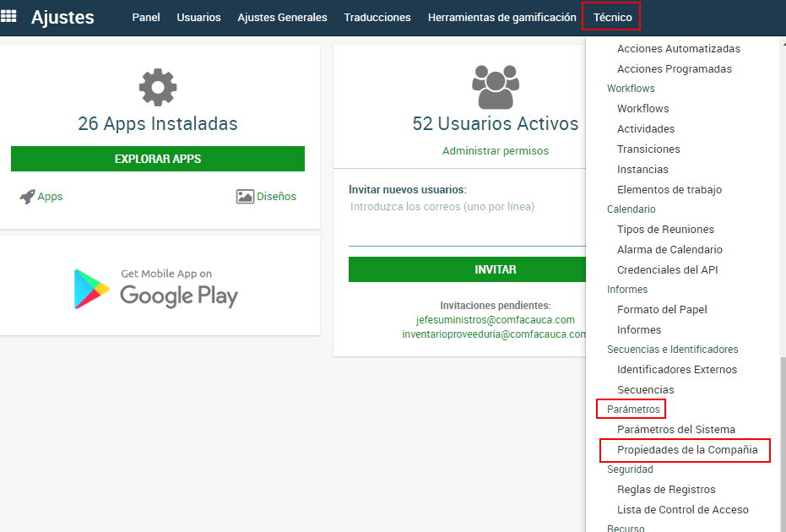
Task: Click the image icon beside Diseños
Action: pyautogui.click(x=245, y=197)
